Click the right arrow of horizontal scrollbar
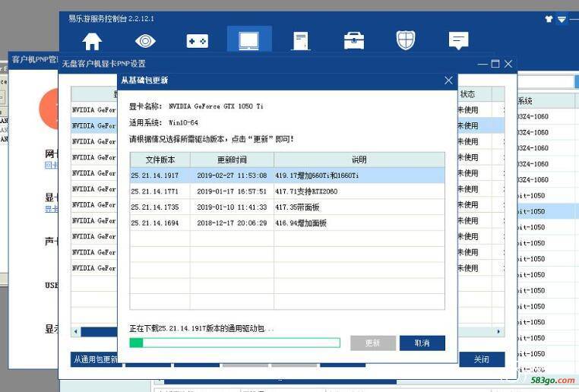This screenshot has width=579, height=392. tap(499, 331)
